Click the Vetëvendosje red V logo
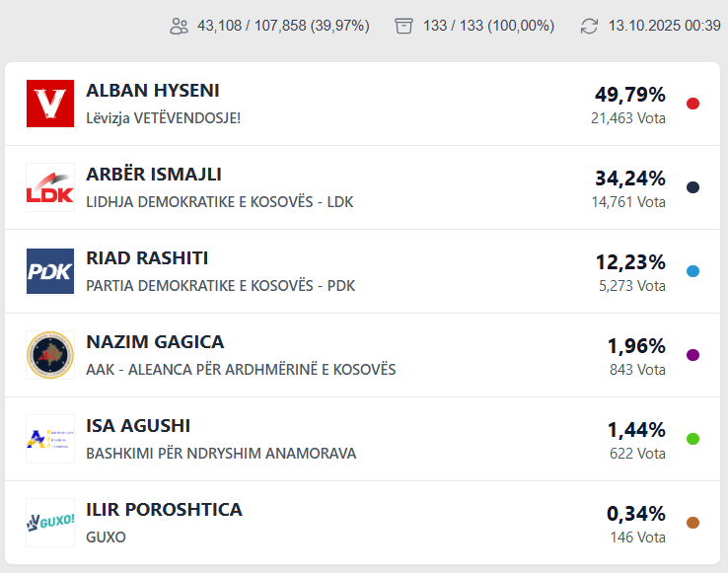 (50, 104)
